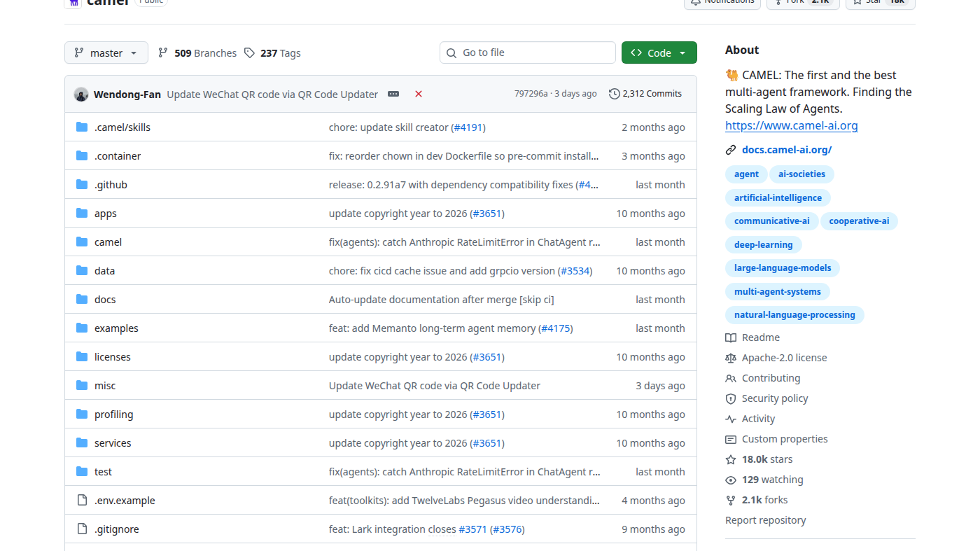
Task: Open pull request #3534 link
Action: pos(575,271)
